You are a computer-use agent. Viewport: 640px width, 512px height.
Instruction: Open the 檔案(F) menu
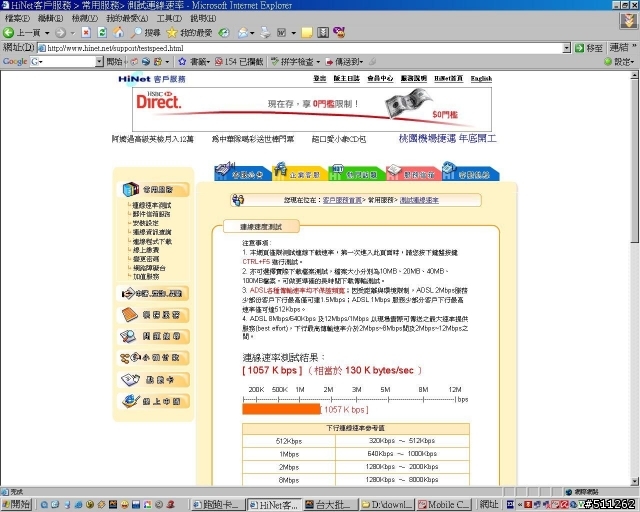tap(17, 18)
